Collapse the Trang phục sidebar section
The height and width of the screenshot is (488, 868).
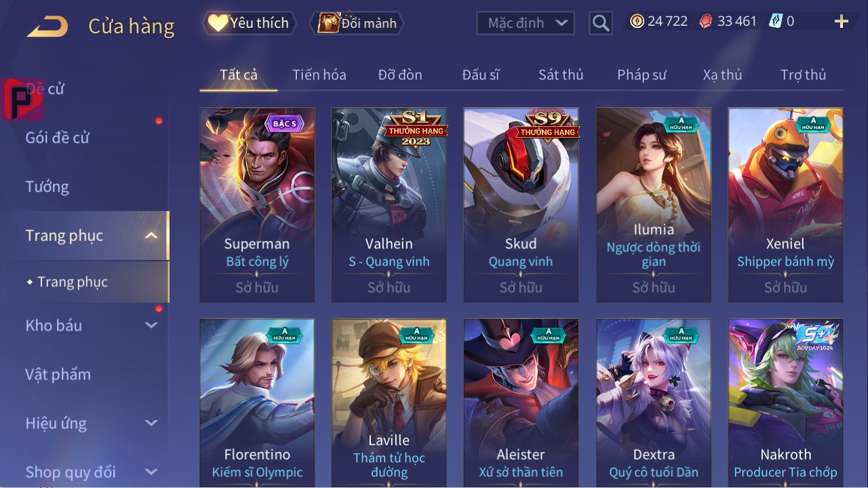(151, 236)
